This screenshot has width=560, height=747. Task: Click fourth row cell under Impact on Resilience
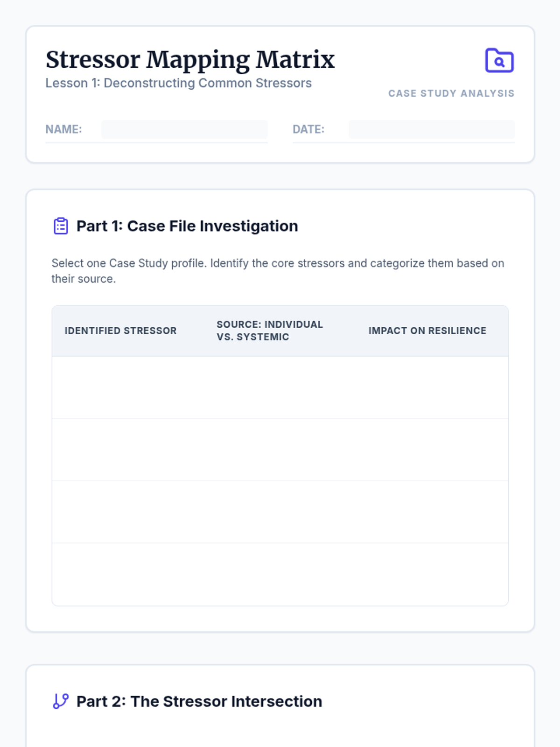pos(432,574)
